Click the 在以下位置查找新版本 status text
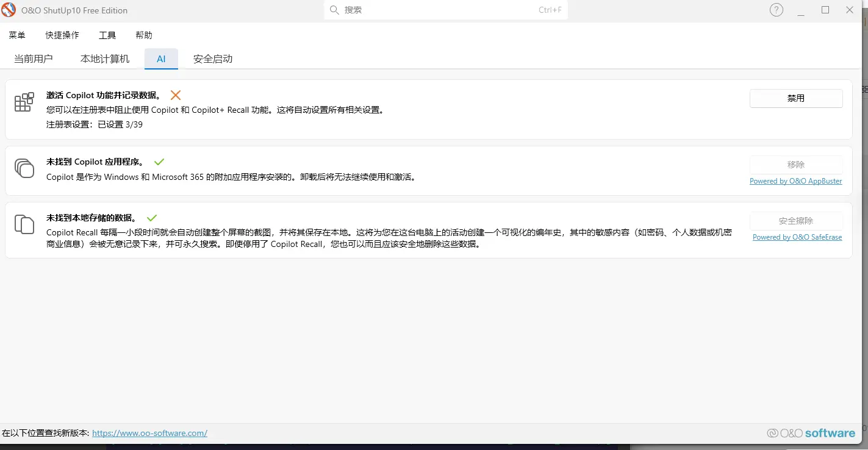Screen dimensions: 868x450 tap(45, 433)
